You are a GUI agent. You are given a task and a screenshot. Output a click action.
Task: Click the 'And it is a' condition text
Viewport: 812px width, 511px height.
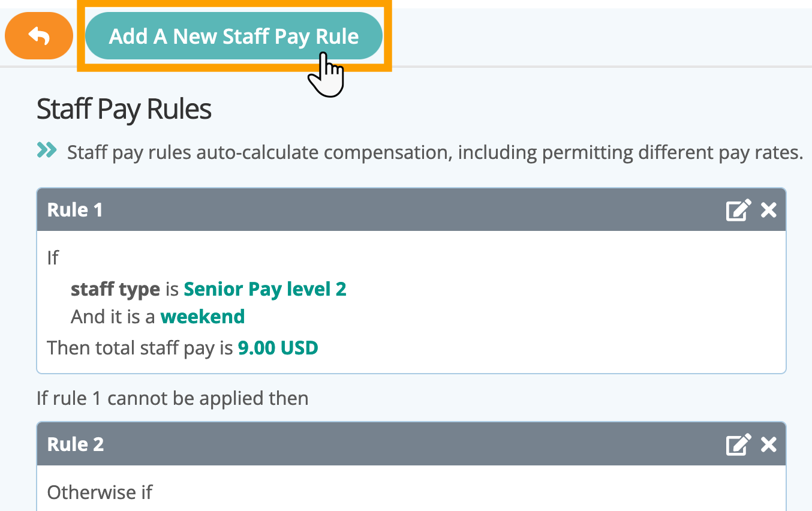click(x=113, y=316)
